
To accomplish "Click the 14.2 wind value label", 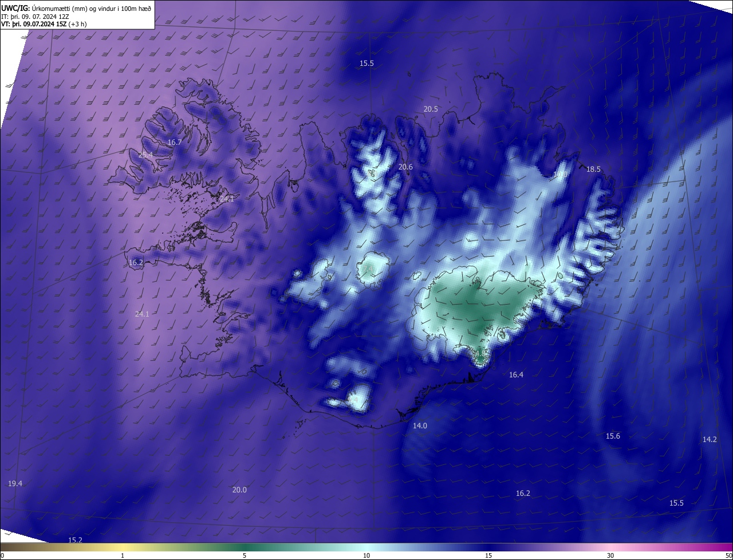I will [710, 439].
